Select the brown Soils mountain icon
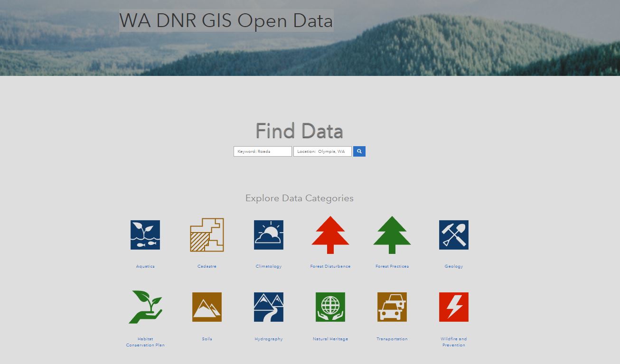This screenshot has width=620, height=364. click(x=207, y=307)
